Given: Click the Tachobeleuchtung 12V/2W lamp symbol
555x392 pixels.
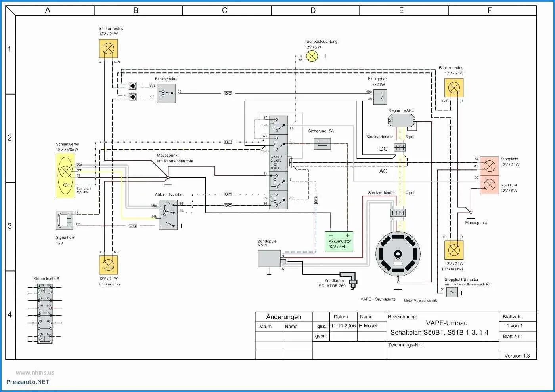Looking at the screenshot, I should (x=313, y=56).
